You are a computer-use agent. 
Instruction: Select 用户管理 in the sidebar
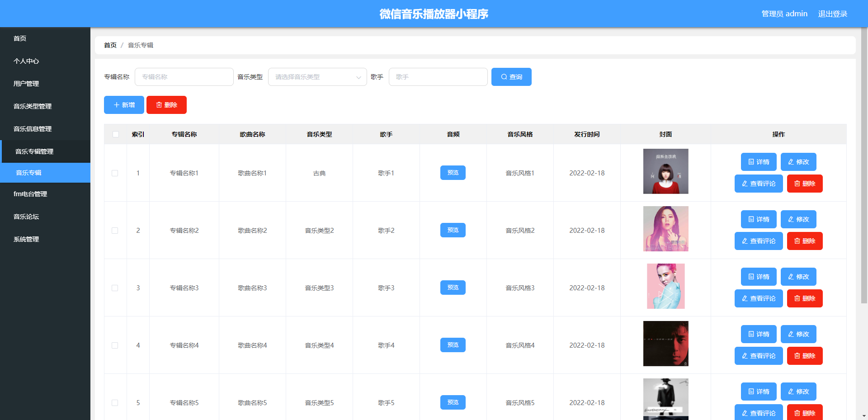coord(26,83)
